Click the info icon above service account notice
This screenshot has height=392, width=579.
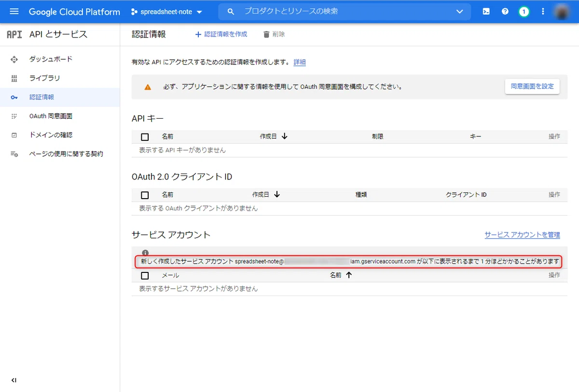[x=145, y=253]
